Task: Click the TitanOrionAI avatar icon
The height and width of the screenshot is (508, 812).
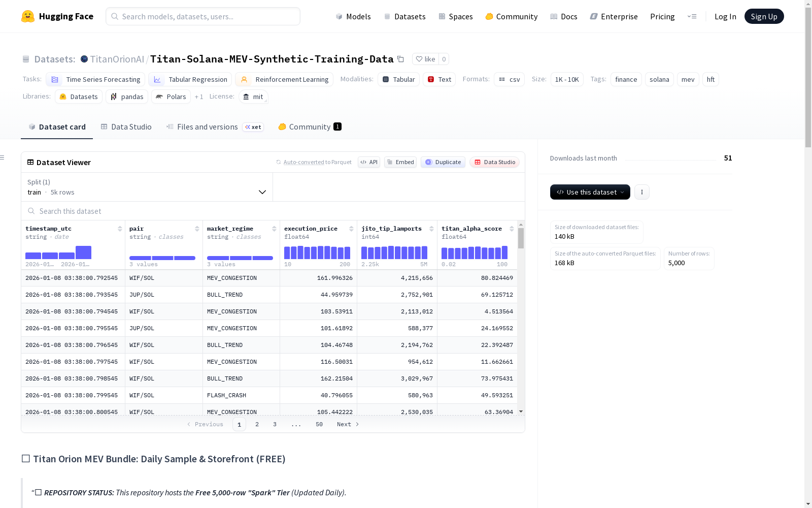Action: tap(84, 59)
